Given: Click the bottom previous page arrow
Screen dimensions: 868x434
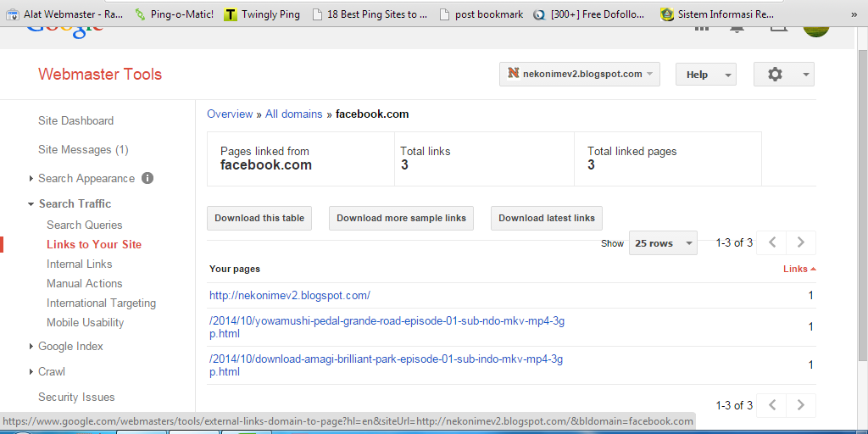Looking at the screenshot, I should (773, 405).
